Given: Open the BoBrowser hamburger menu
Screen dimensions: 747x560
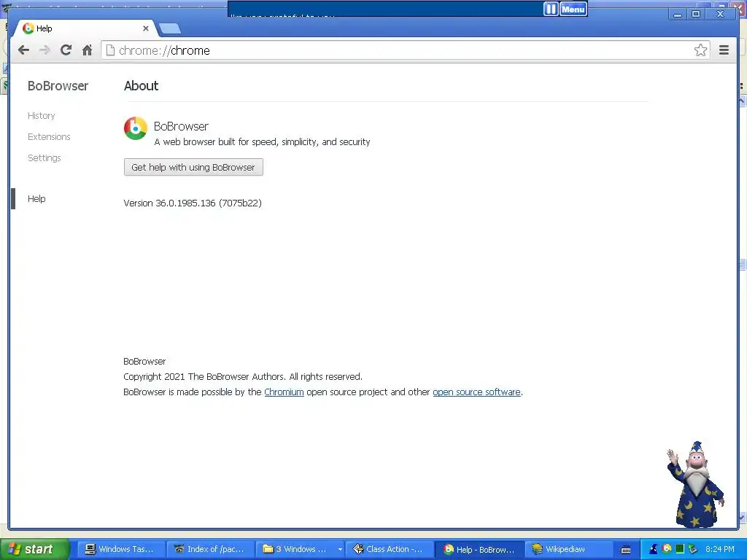Looking at the screenshot, I should pyautogui.click(x=724, y=50).
